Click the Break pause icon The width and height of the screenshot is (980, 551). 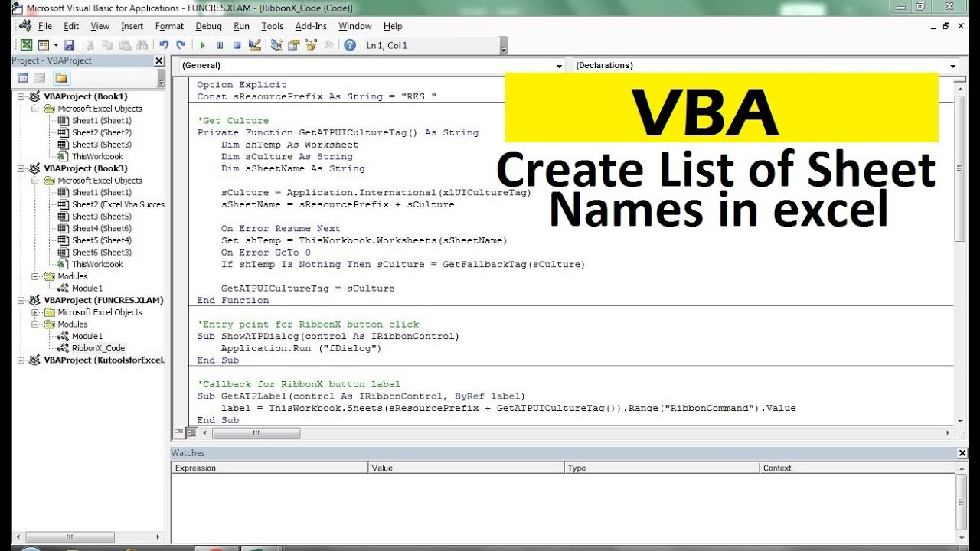pyautogui.click(x=220, y=45)
